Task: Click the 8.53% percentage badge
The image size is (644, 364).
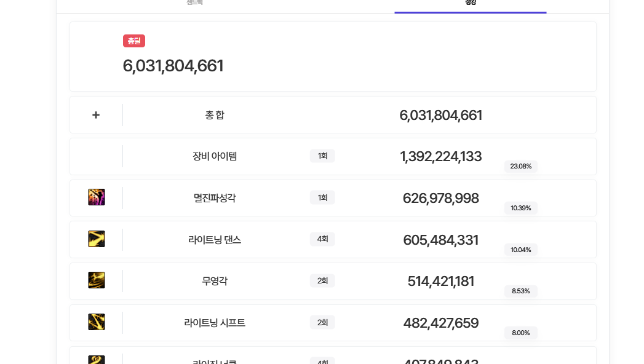Action: [521, 291]
